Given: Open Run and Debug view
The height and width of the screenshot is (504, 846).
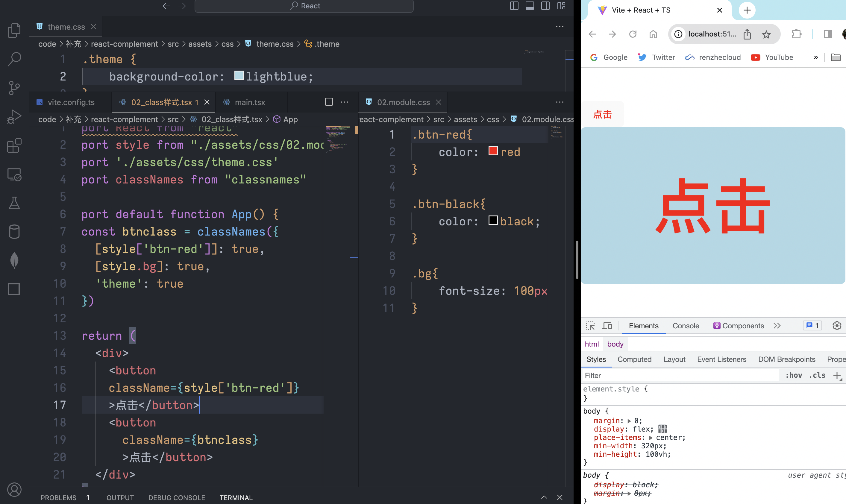Looking at the screenshot, I should click(14, 116).
